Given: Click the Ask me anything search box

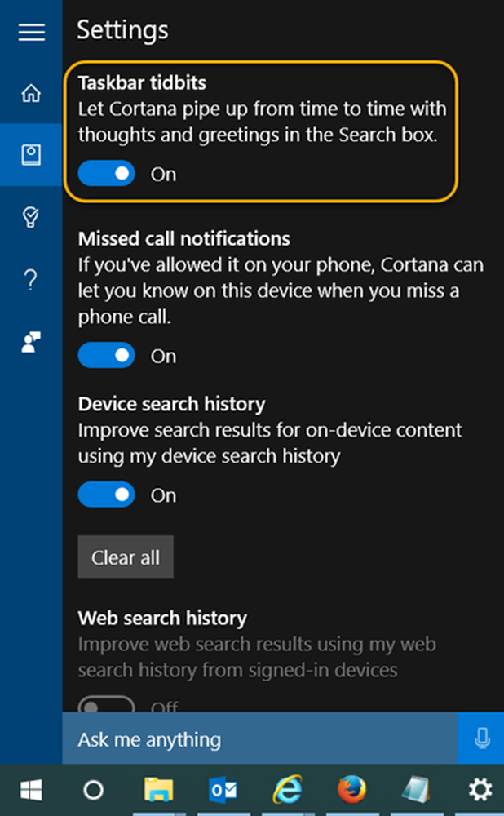Looking at the screenshot, I should [259, 738].
